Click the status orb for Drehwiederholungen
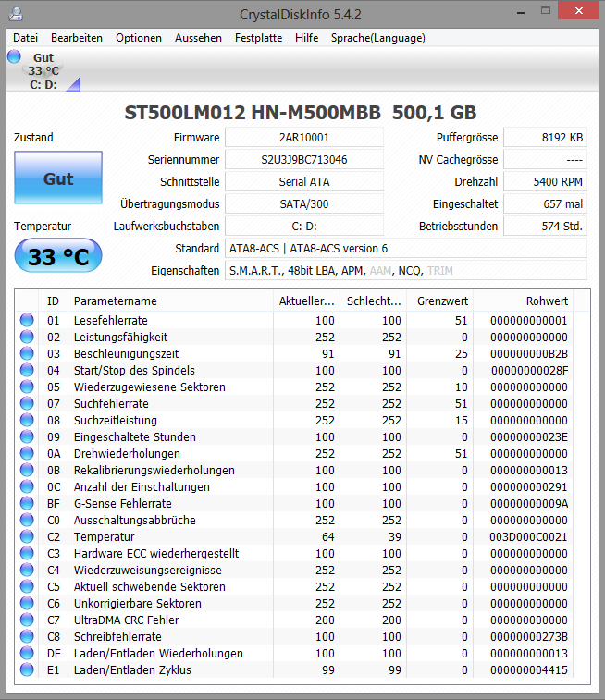 (x=27, y=454)
